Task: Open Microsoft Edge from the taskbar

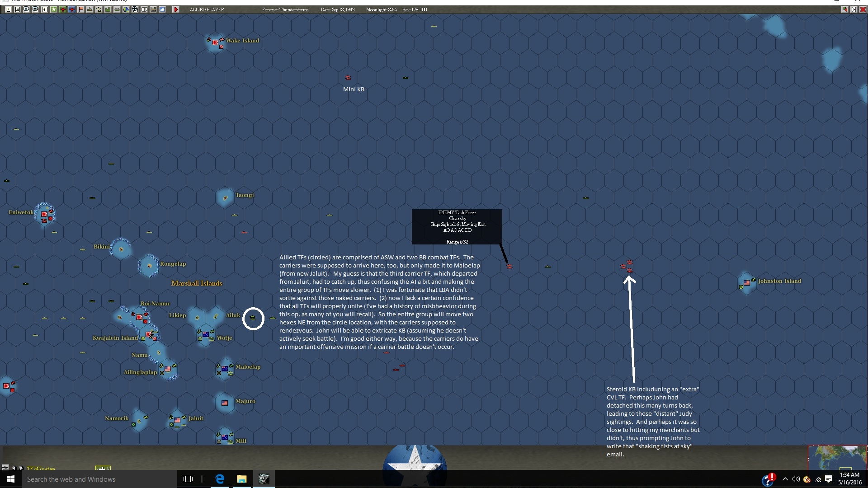Action: click(x=220, y=479)
